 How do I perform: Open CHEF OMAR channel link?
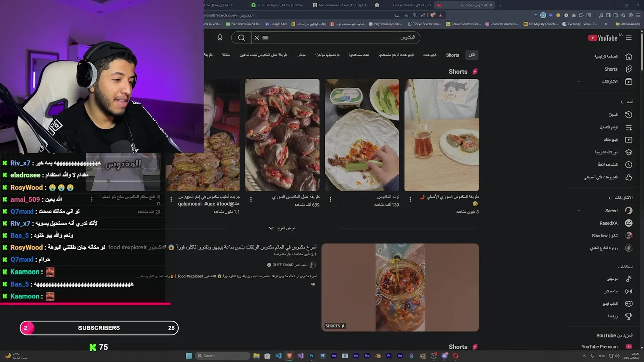(290, 265)
